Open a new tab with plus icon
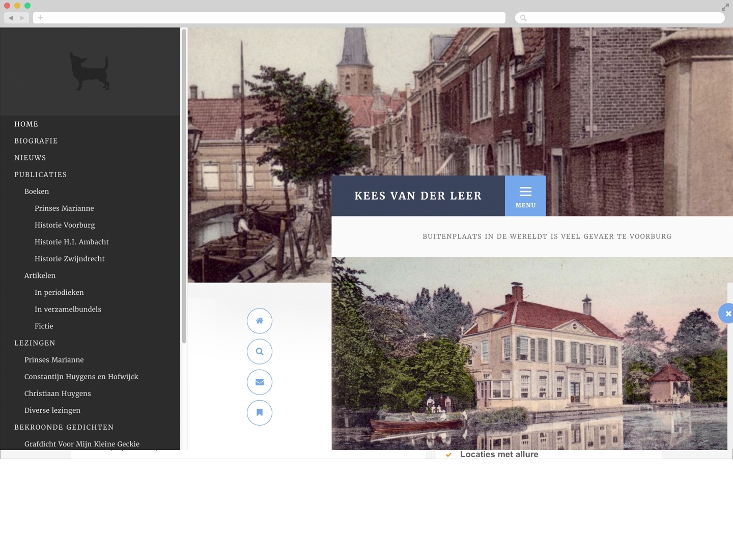The height and width of the screenshot is (560, 733). click(x=40, y=18)
